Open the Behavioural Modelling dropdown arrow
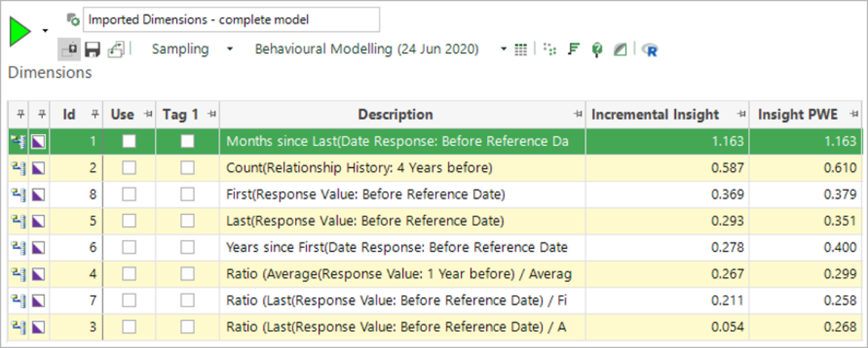 (503, 50)
